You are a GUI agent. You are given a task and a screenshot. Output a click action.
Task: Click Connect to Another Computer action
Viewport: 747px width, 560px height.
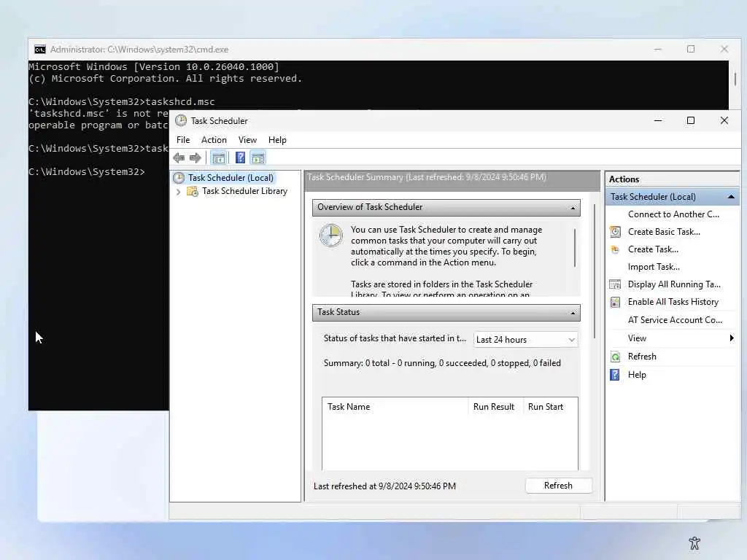673,214
